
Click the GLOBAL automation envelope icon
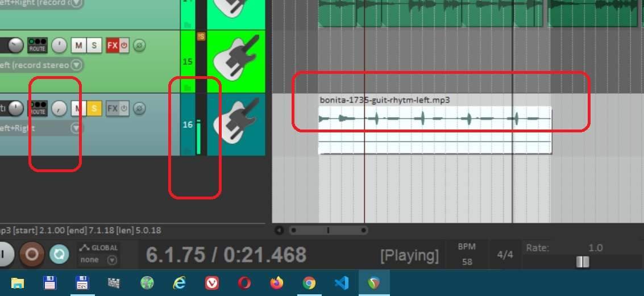(x=84, y=248)
